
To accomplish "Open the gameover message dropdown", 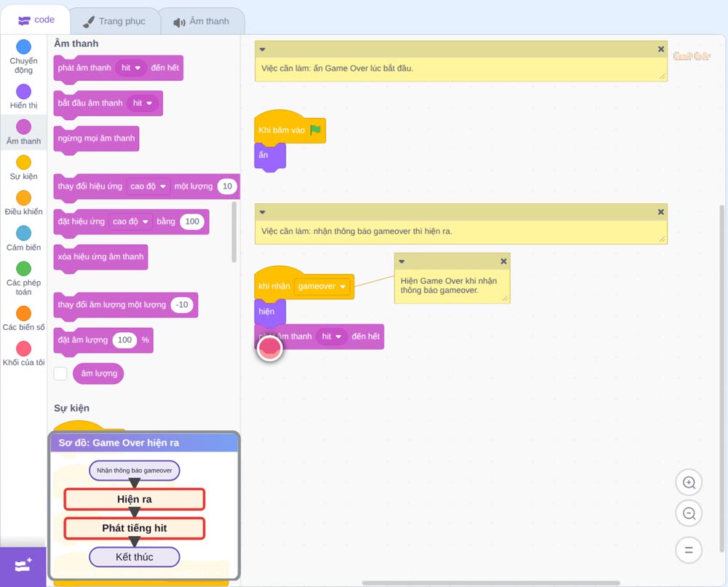I will pyautogui.click(x=323, y=286).
